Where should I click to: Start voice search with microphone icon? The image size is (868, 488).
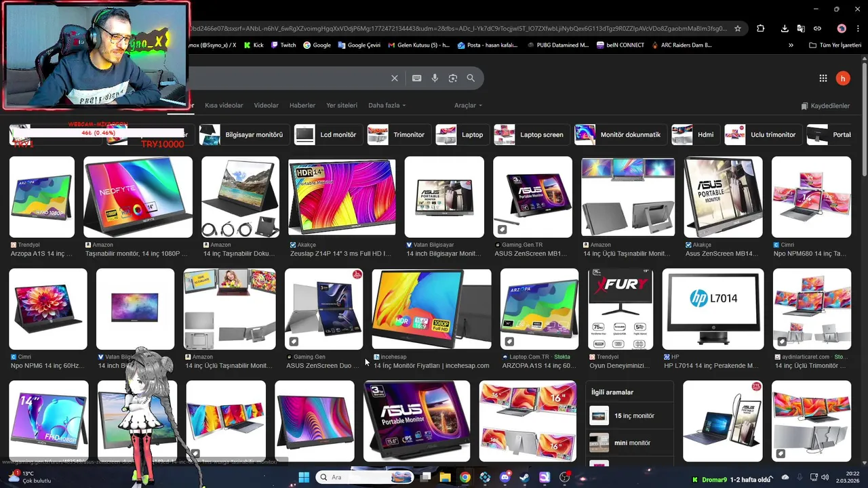click(x=435, y=78)
